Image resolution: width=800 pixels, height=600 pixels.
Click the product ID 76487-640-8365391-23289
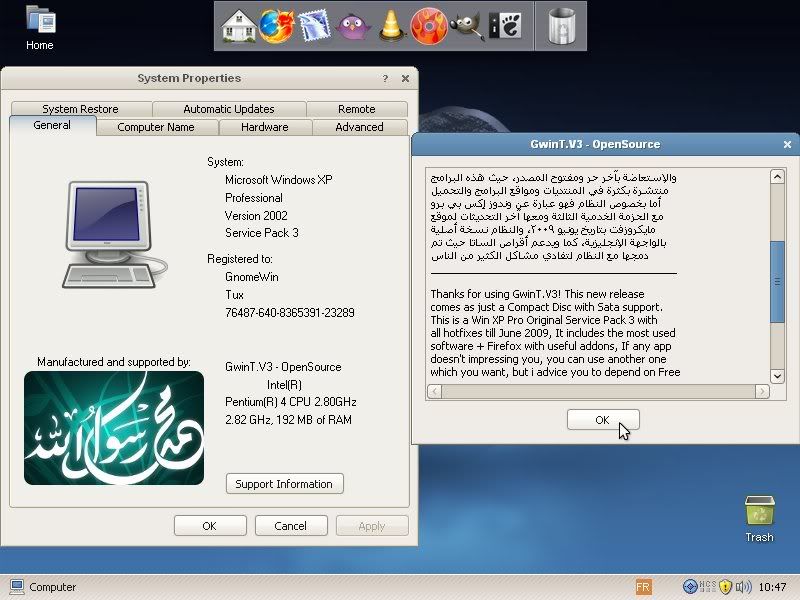click(x=290, y=313)
